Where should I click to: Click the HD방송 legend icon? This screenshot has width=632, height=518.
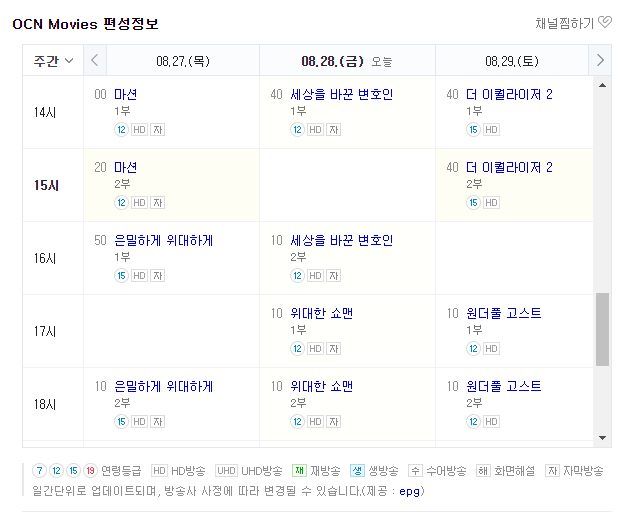click(159, 470)
